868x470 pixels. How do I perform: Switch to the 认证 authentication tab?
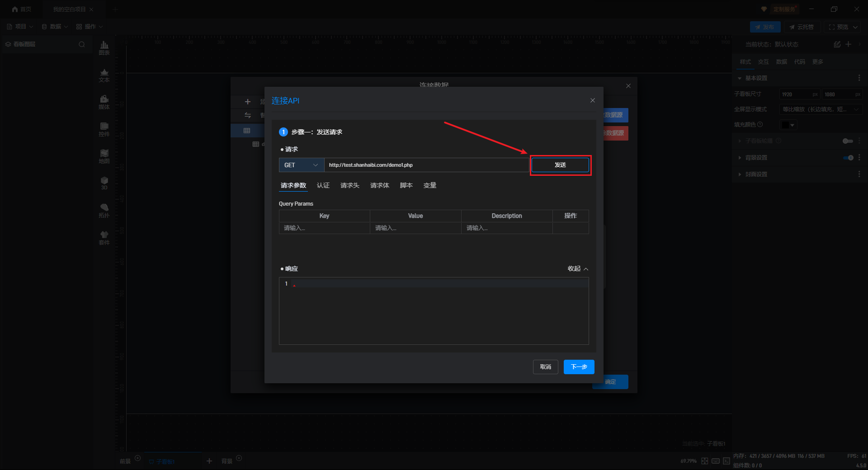[x=323, y=185]
